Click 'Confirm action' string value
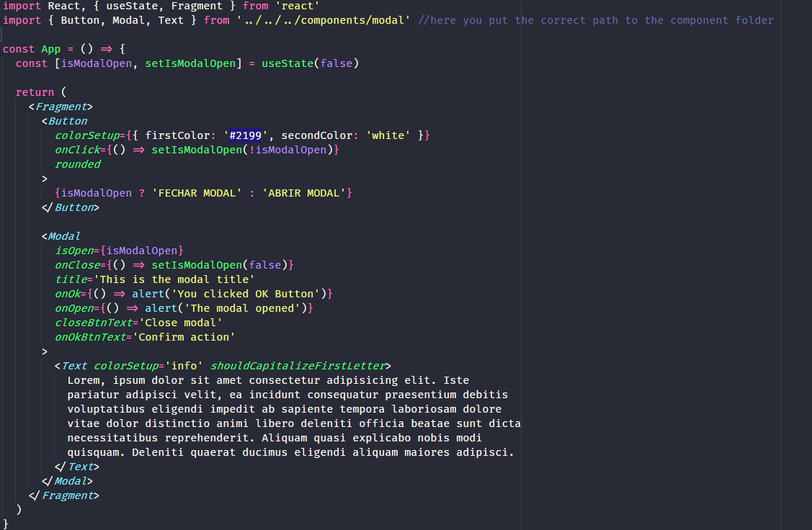This screenshot has height=530, width=812. [x=192, y=336]
